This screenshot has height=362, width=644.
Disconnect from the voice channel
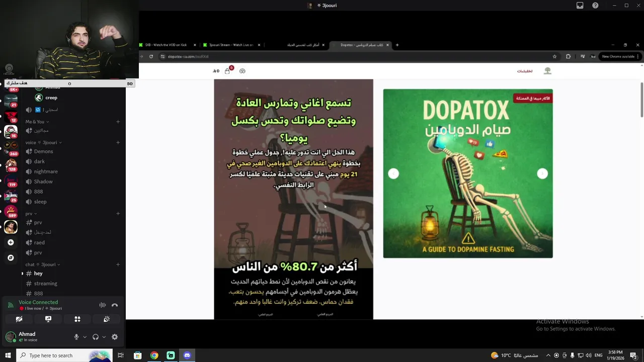115,305
